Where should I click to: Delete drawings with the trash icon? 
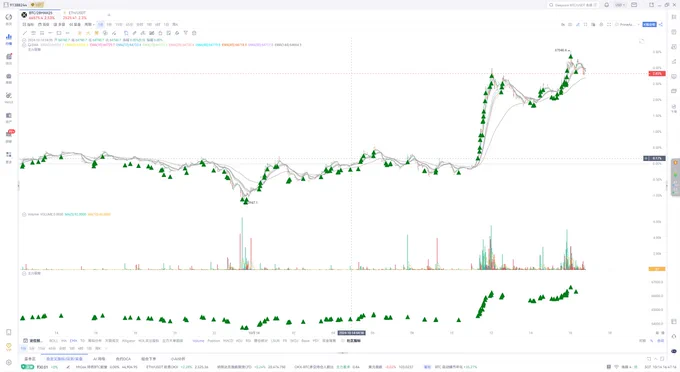(x=194, y=33)
